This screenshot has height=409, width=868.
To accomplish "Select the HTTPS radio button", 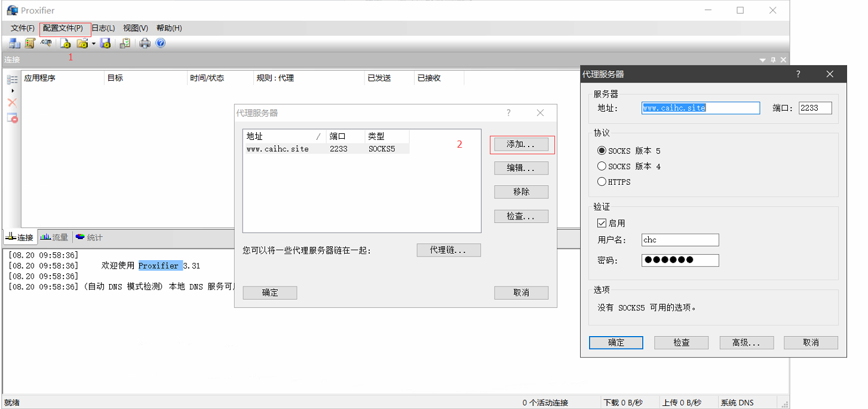I will point(614,182).
